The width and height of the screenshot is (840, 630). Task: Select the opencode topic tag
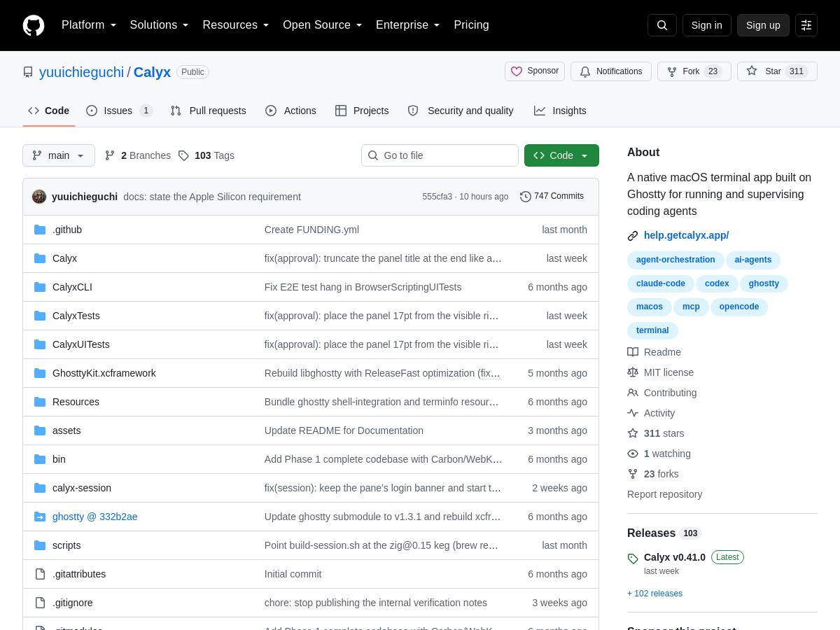[739, 307]
